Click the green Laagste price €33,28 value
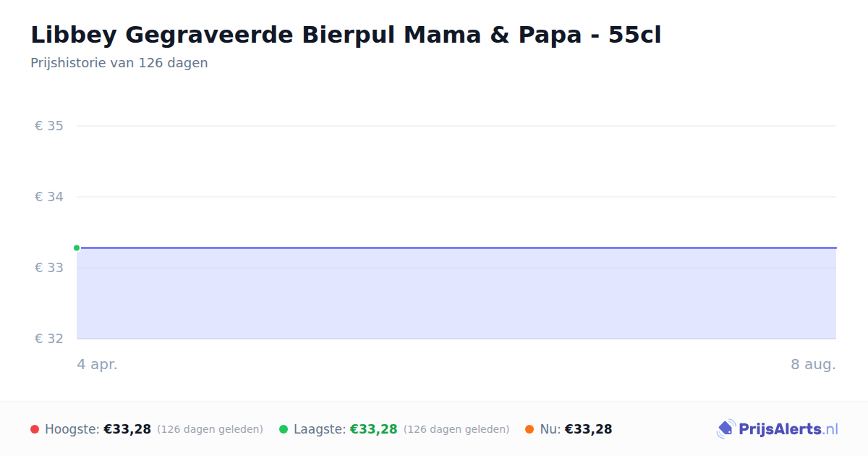Image resolution: width=868 pixels, height=456 pixels. tap(374, 429)
